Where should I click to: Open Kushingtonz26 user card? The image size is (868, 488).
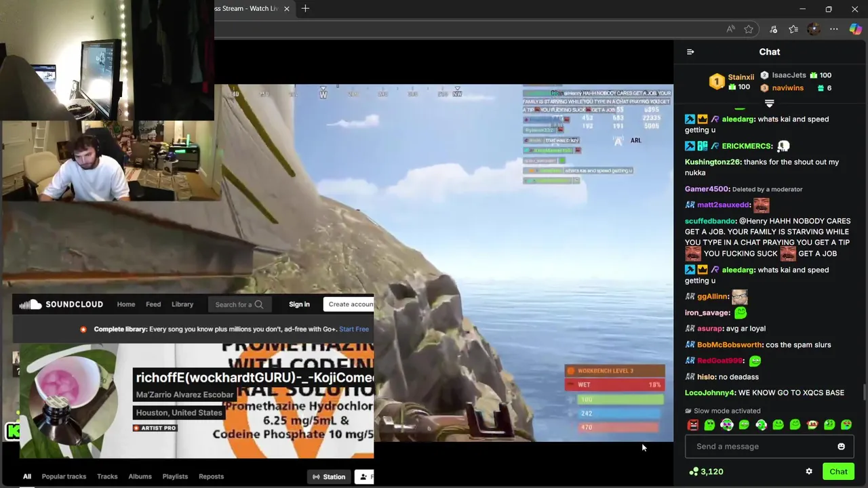point(713,162)
